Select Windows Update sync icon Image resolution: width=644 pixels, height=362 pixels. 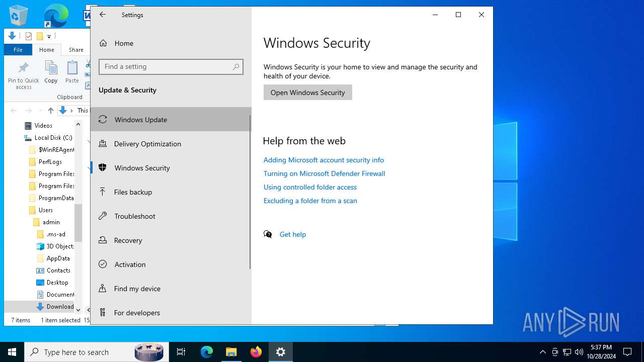click(103, 119)
